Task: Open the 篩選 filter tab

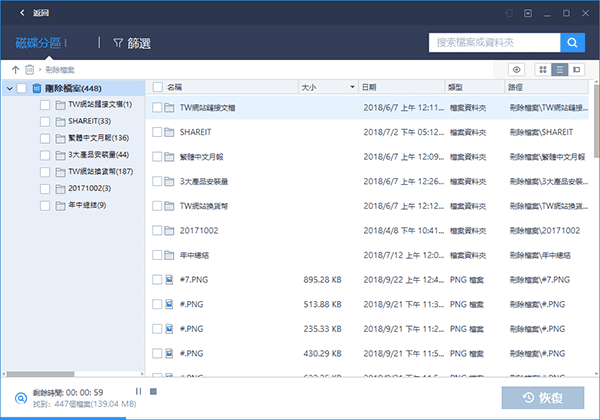Action: point(131,43)
